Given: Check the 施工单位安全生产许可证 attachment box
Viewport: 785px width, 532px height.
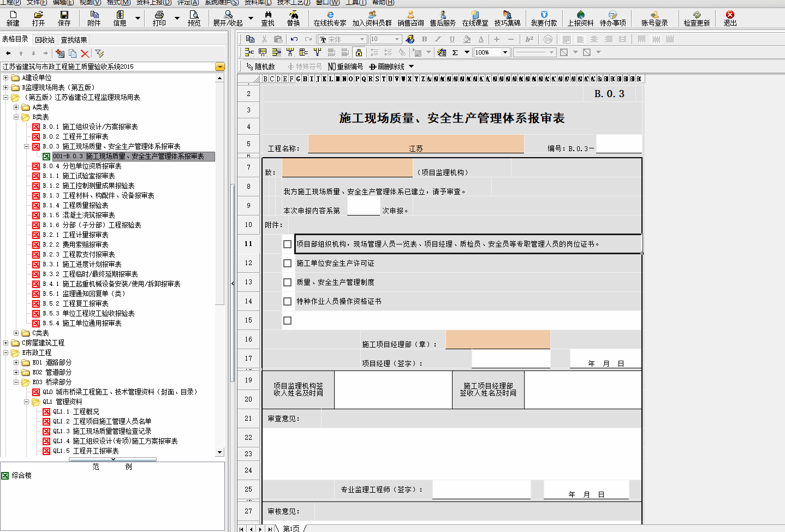Looking at the screenshot, I should [x=288, y=263].
